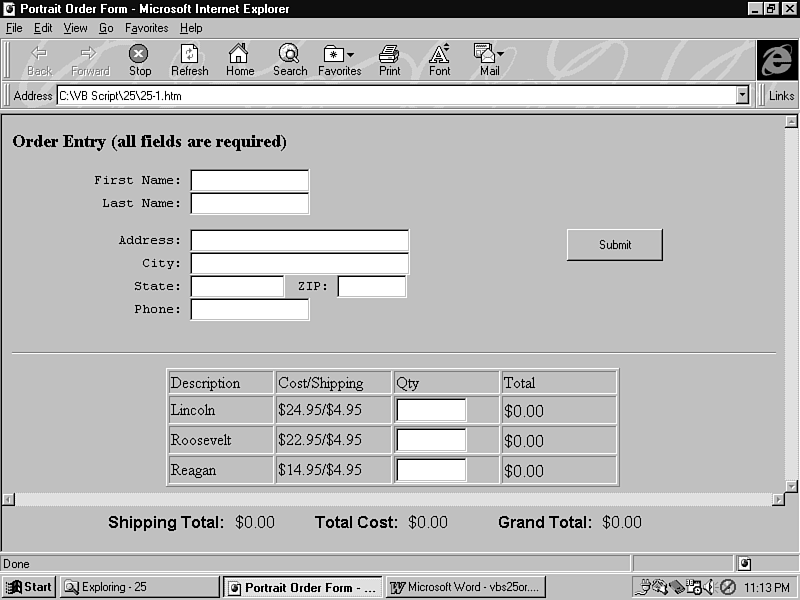Click the First Name input field
The image size is (800, 600).
249,181
